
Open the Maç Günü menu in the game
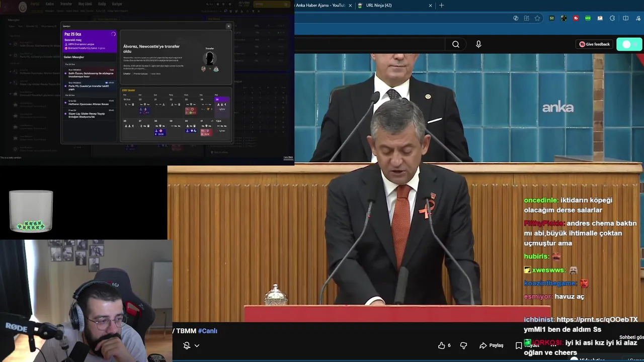(85, 4)
